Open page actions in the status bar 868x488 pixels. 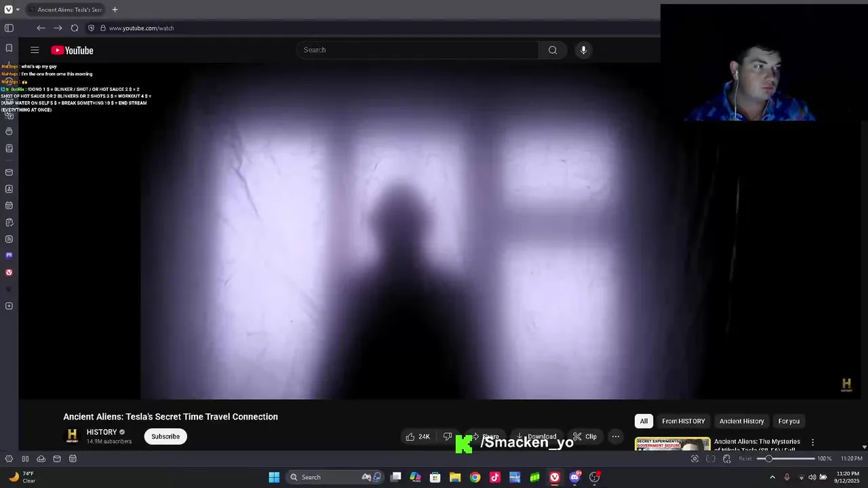click(727, 459)
